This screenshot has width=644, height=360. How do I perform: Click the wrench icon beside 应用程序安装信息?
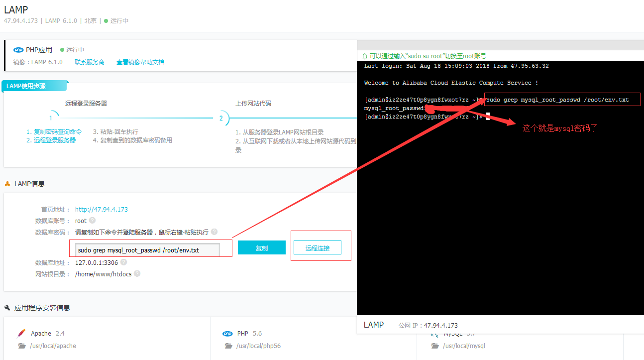coord(7,308)
